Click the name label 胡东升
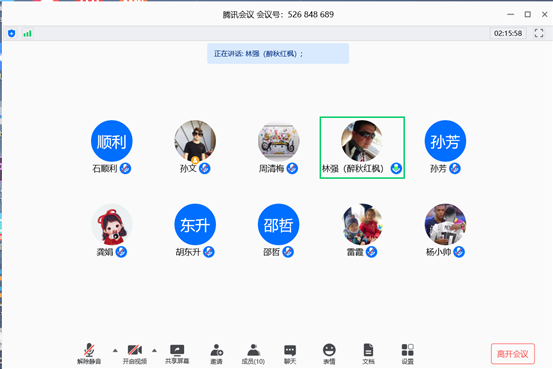Viewport: 553px width, 369px height. [188, 252]
